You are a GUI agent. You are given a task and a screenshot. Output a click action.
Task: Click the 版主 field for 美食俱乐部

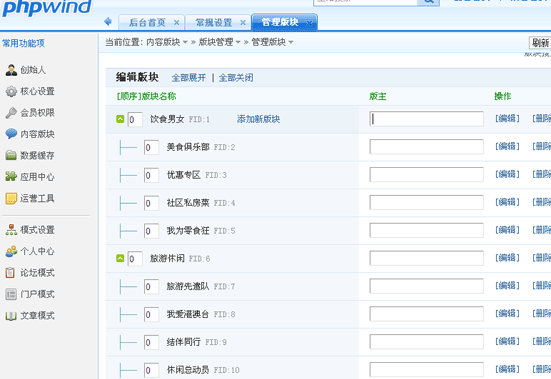click(427, 146)
